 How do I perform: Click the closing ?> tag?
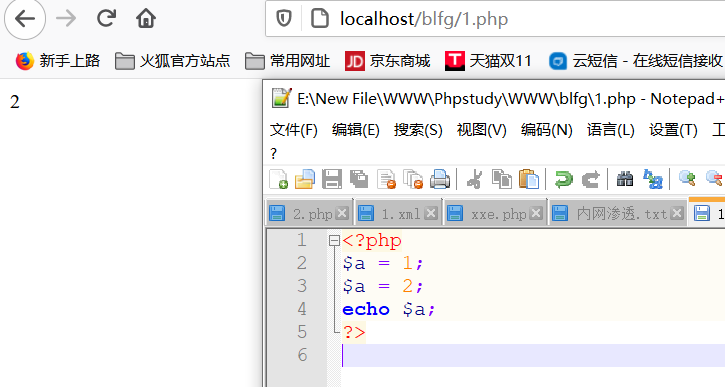(x=354, y=332)
